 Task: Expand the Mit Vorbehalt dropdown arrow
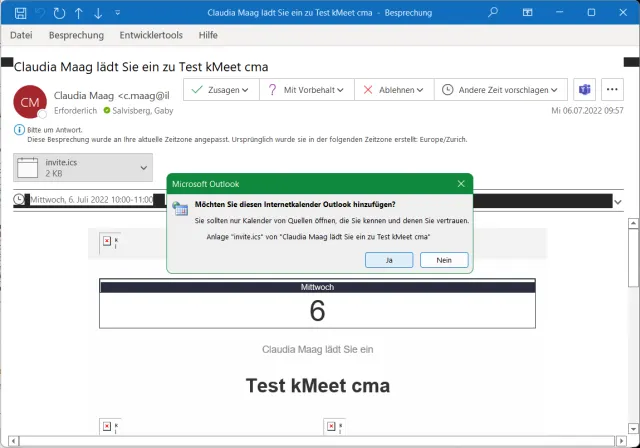[340, 90]
